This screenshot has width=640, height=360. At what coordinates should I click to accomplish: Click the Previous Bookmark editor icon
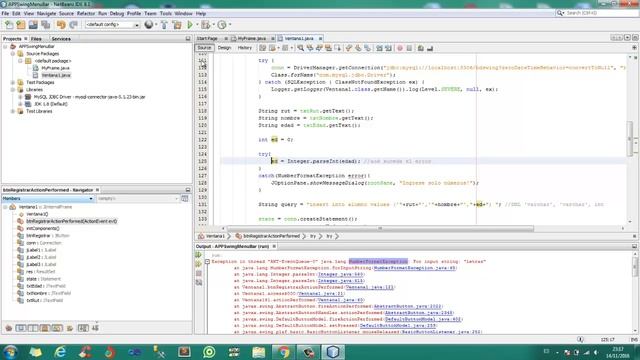coord(349,48)
